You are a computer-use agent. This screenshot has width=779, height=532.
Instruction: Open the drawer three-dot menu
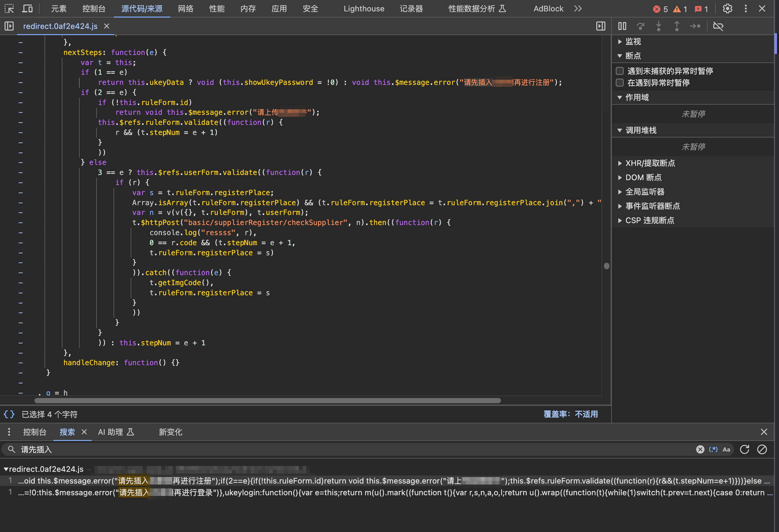[9, 432]
